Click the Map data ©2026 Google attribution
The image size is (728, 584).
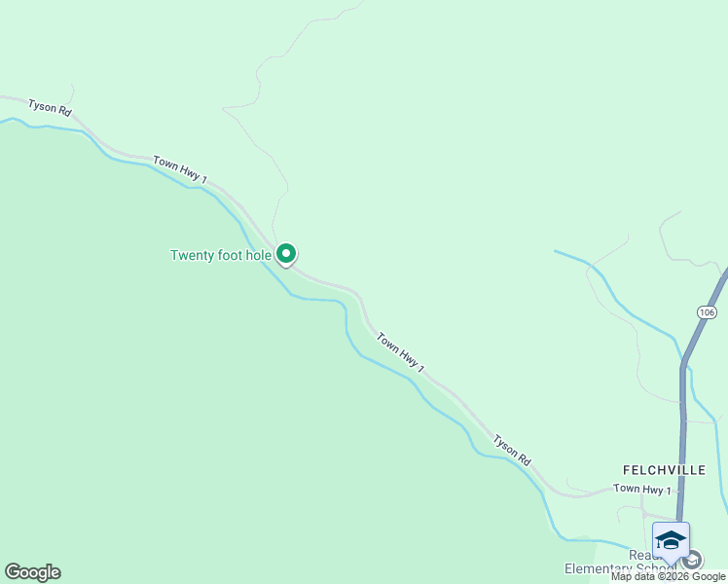[x=668, y=577]
